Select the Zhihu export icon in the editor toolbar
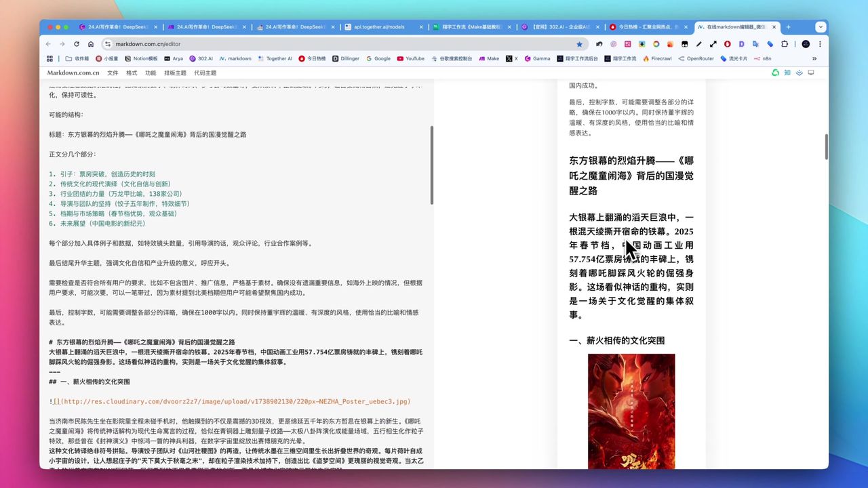This screenshot has height=488, width=868. [x=787, y=73]
